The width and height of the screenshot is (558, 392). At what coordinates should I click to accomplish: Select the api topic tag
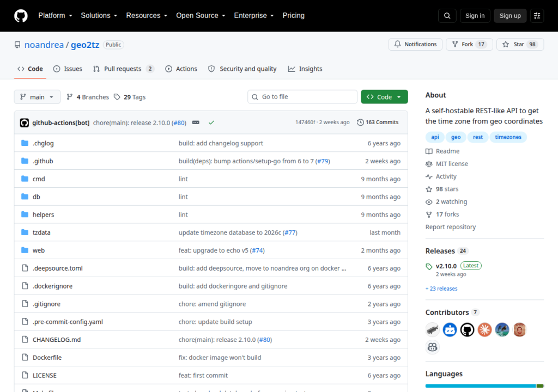click(x=435, y=137)
